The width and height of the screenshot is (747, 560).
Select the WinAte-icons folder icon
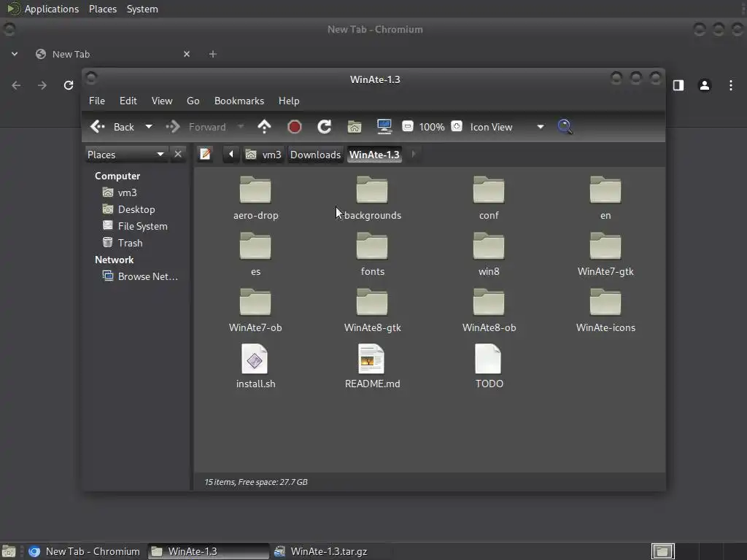click(x=605, y=303)
